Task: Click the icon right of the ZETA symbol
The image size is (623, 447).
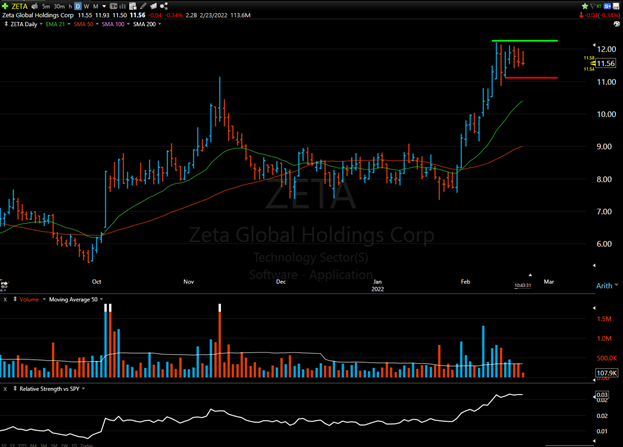Action: 35,6
